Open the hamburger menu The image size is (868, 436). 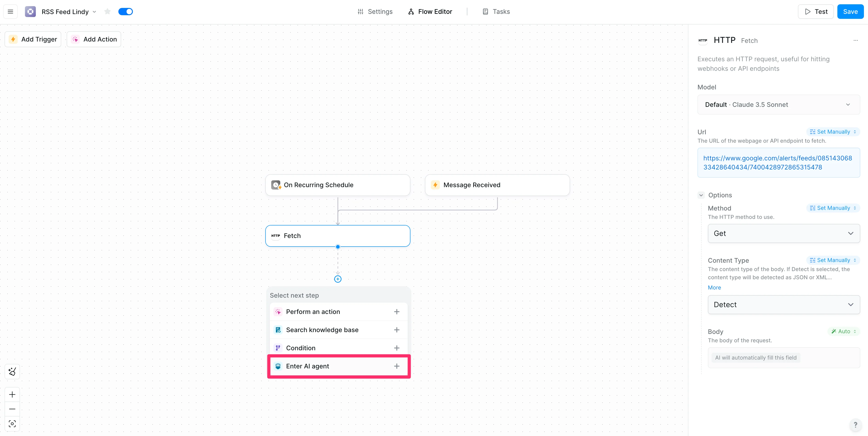[10, 12]
